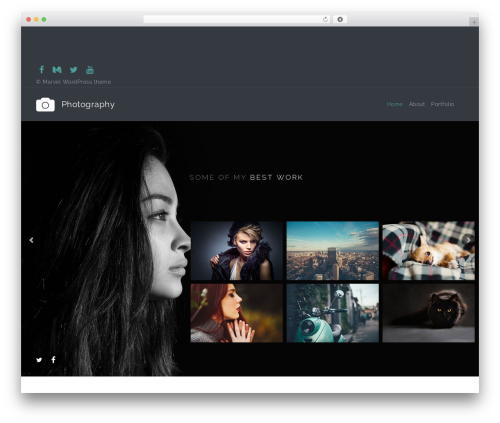Click the red close window button
Viewport: 500px width, 423px height.
29,19
